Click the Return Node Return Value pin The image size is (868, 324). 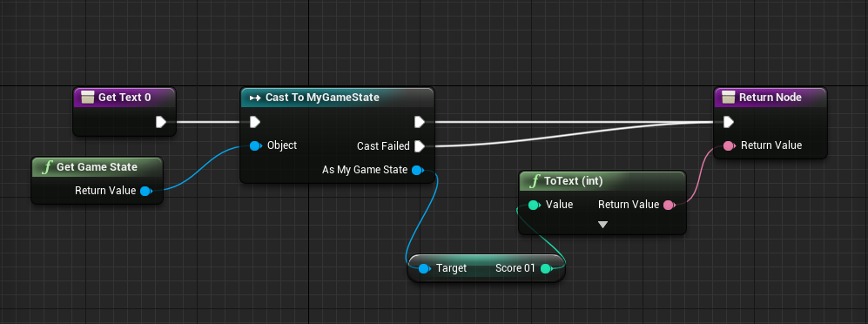730,145
